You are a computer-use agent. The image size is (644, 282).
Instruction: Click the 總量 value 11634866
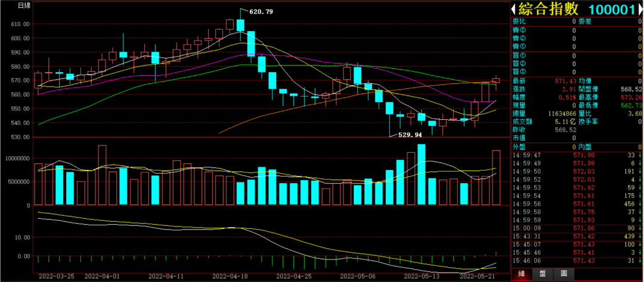pos(562,113)
